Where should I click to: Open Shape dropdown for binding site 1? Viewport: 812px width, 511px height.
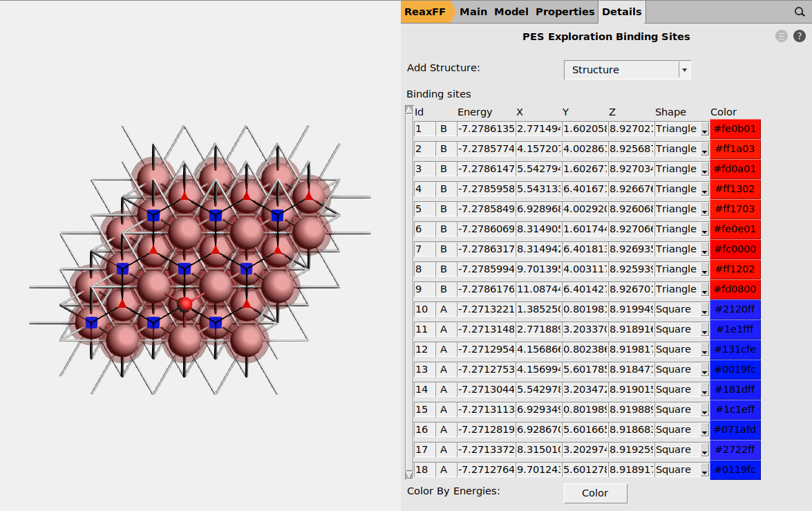click(x=704, y=129)
